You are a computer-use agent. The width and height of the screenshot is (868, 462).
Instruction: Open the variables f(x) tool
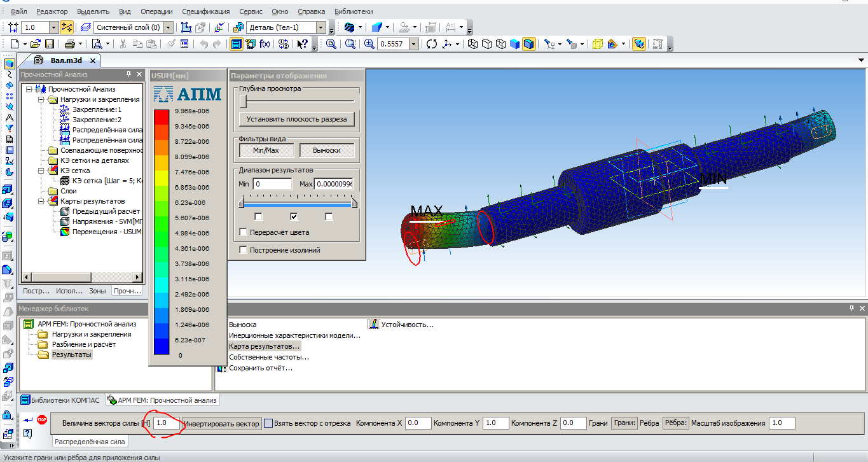coord(265,44)
